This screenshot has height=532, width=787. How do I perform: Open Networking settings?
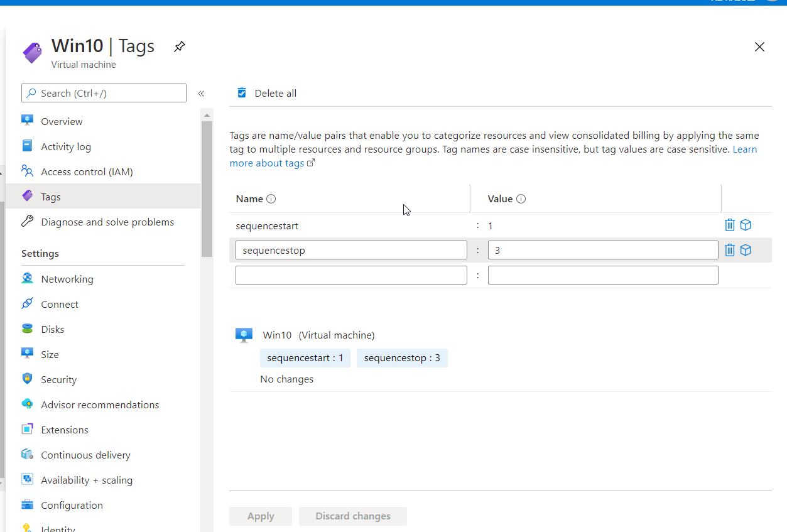[x=67, y=280]
